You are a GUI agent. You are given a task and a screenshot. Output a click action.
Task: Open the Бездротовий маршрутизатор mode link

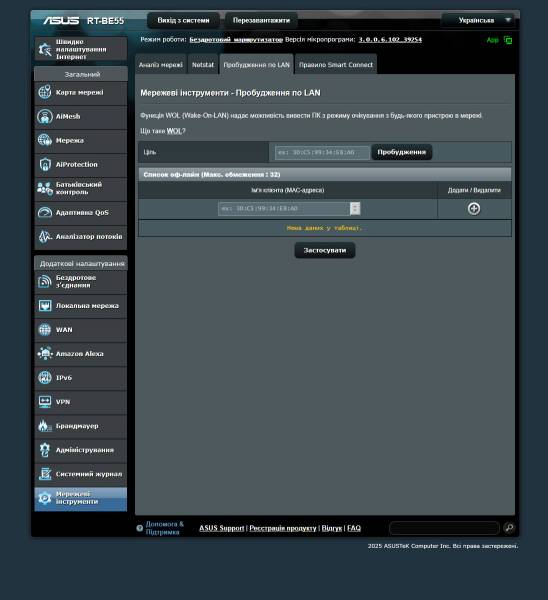[236, 39]
